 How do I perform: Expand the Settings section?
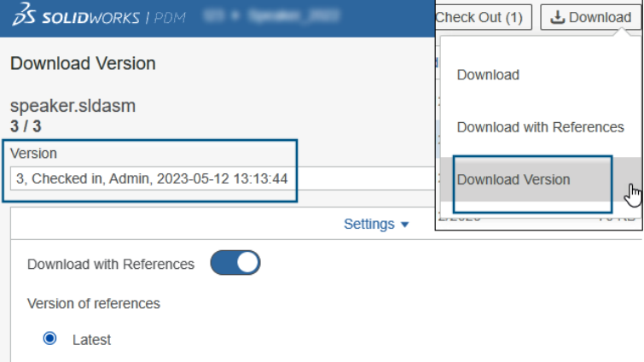pyautogui.click(x=369, y=224)
